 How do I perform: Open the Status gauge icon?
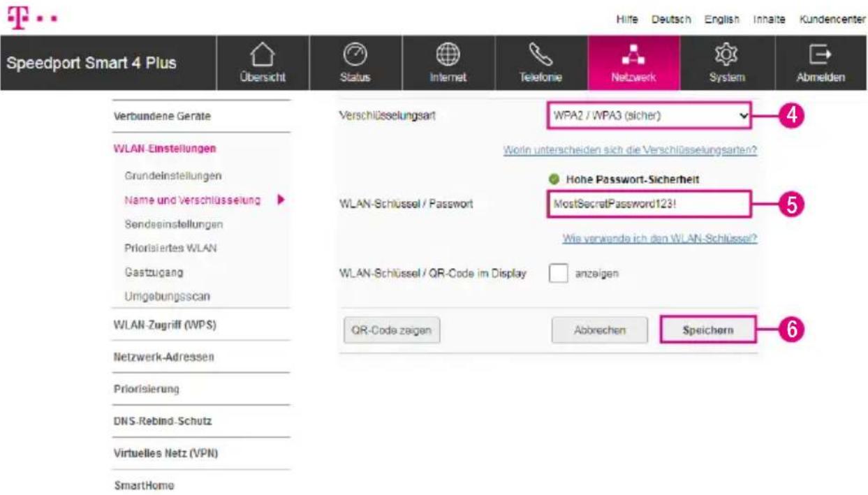click(x=355, y=54)
